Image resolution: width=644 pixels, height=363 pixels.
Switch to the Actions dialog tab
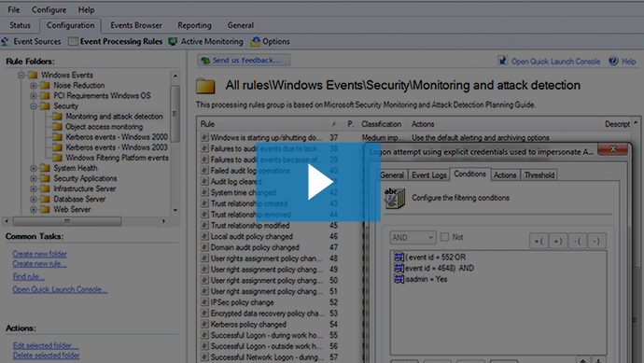point(505,175)
